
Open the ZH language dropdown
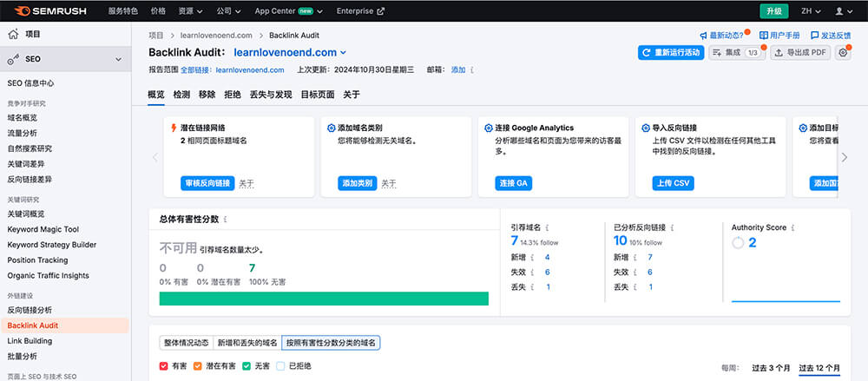[x=811, y=11]
